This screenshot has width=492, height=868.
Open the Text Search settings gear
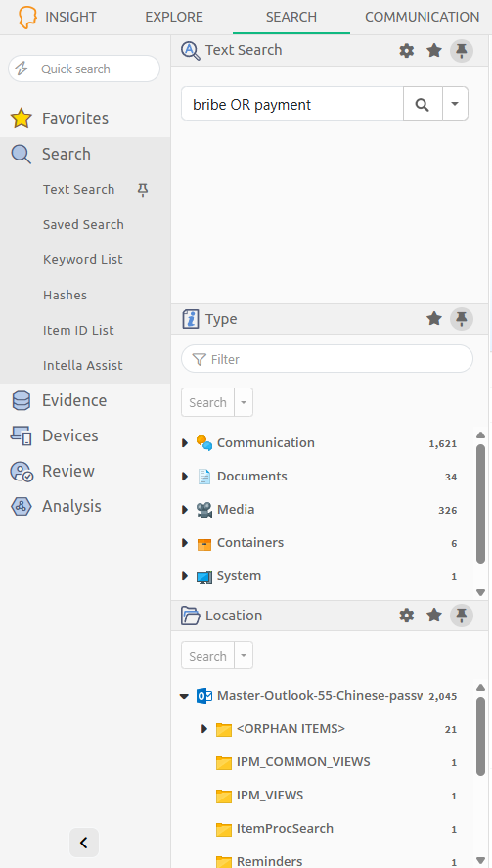407,51
